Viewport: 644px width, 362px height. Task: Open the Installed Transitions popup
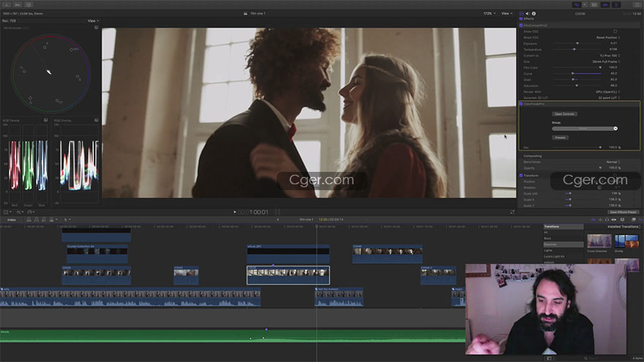[624, 227]
